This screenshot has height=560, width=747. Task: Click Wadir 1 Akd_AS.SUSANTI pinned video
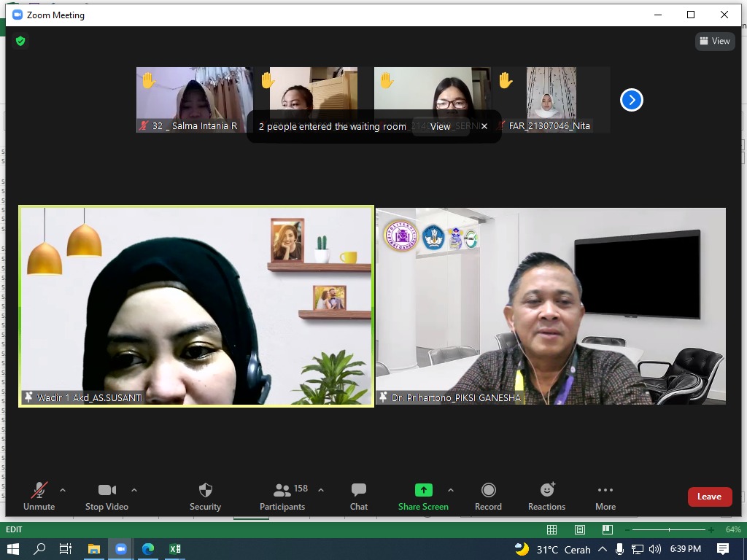click(196, 306)
